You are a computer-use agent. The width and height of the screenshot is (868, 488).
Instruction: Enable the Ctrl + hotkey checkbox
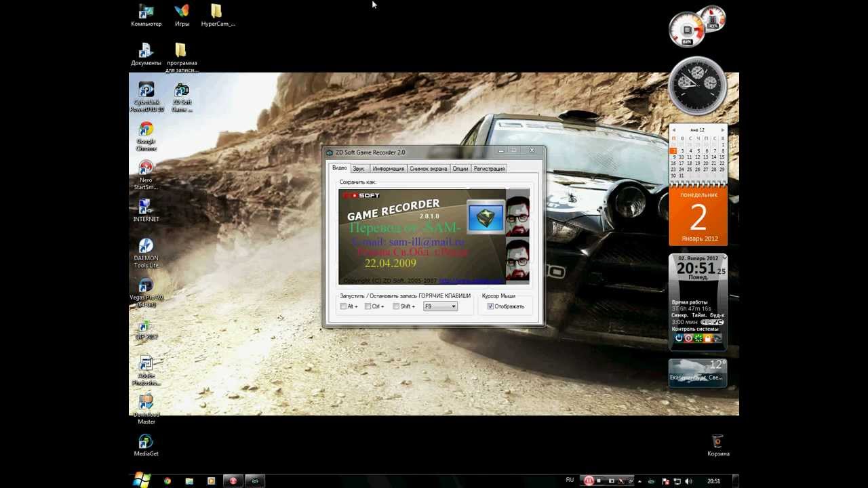[x=368, y=306]
